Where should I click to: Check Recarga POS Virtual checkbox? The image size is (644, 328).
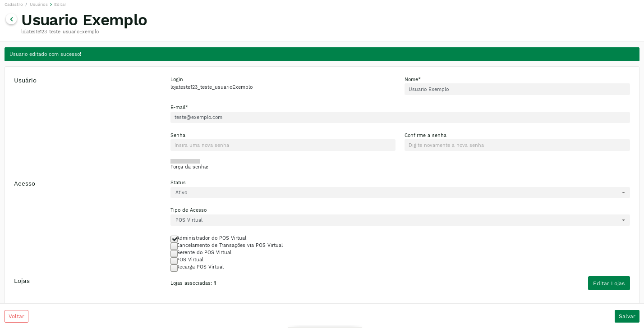(174, 268)
